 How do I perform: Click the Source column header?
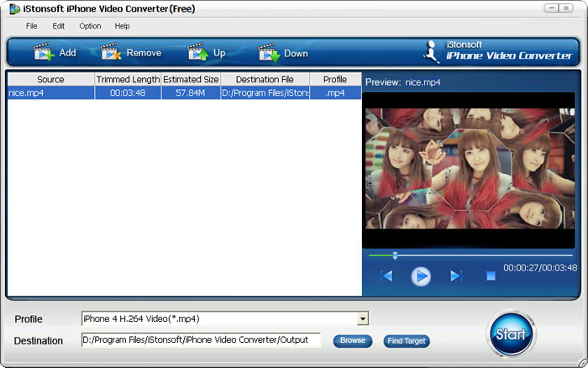click(50, 80)
